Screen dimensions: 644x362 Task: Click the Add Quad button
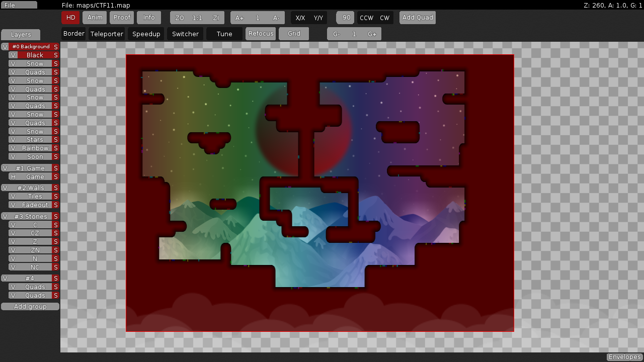tap(418, 18)
